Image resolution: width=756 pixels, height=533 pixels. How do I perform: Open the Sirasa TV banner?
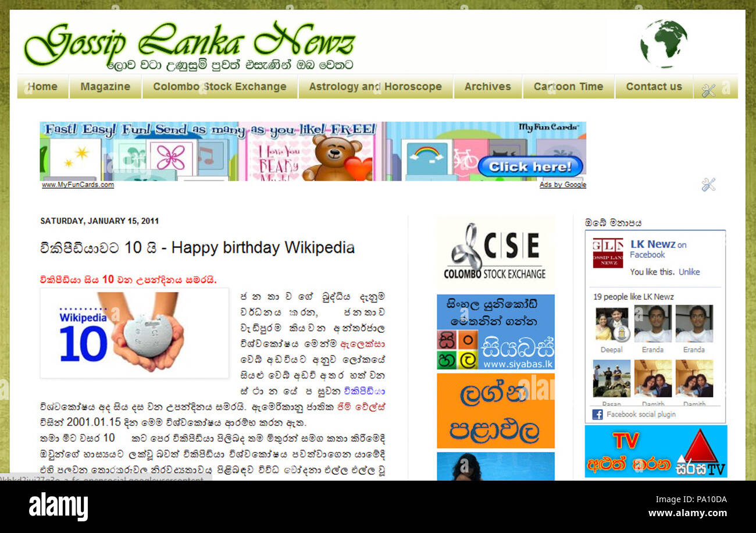[x=655, y=452]
